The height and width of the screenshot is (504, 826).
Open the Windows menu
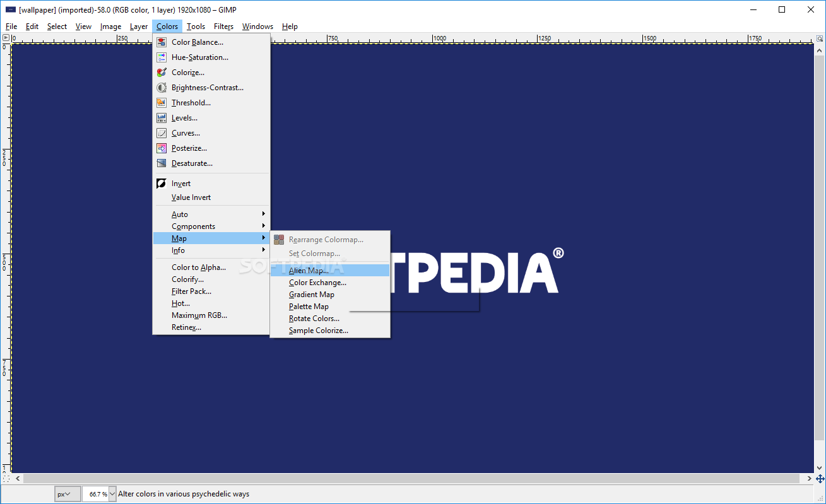[x=257, y=26]
